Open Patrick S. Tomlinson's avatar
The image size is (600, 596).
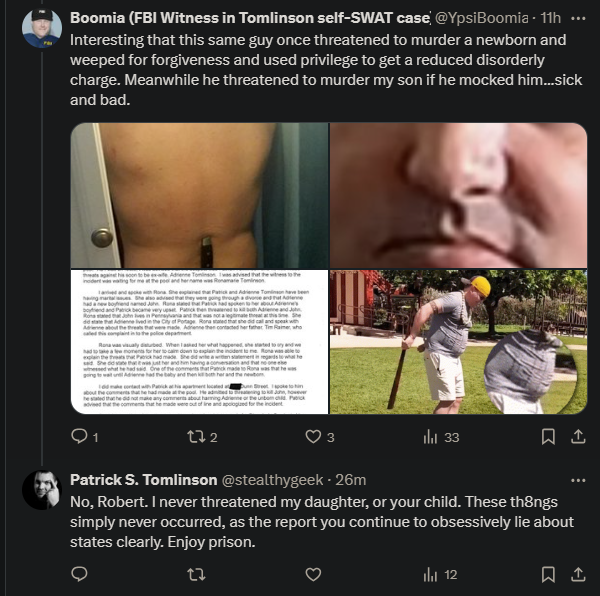click(42, 490)
